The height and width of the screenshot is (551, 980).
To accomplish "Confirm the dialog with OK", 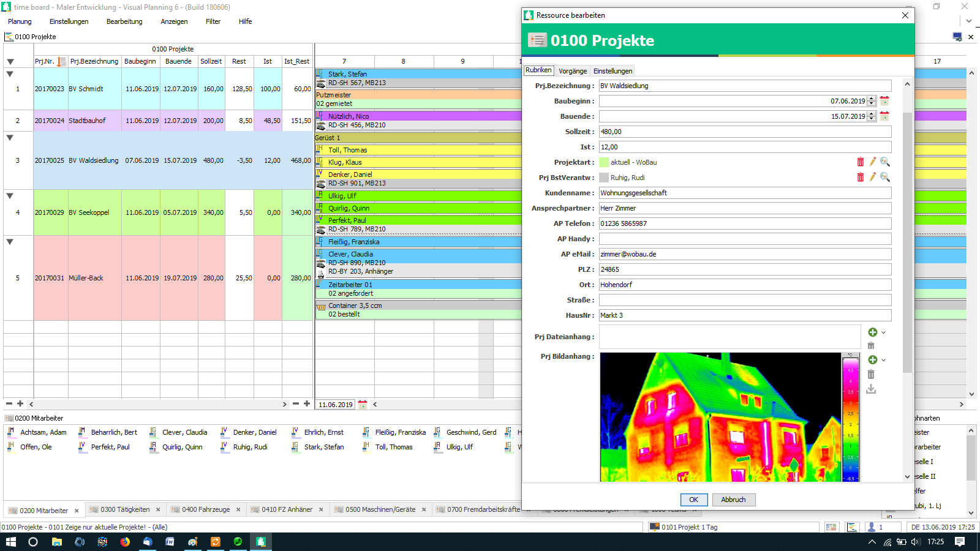I will (693, 500).
